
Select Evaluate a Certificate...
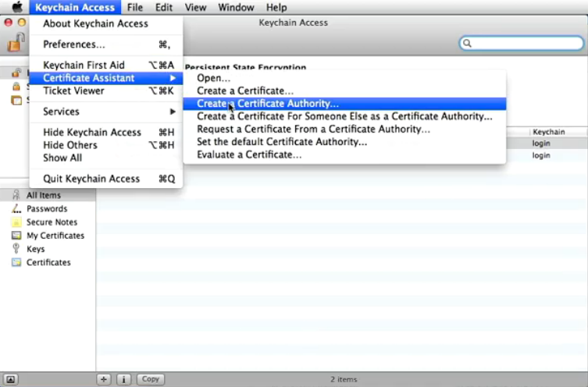344,154
